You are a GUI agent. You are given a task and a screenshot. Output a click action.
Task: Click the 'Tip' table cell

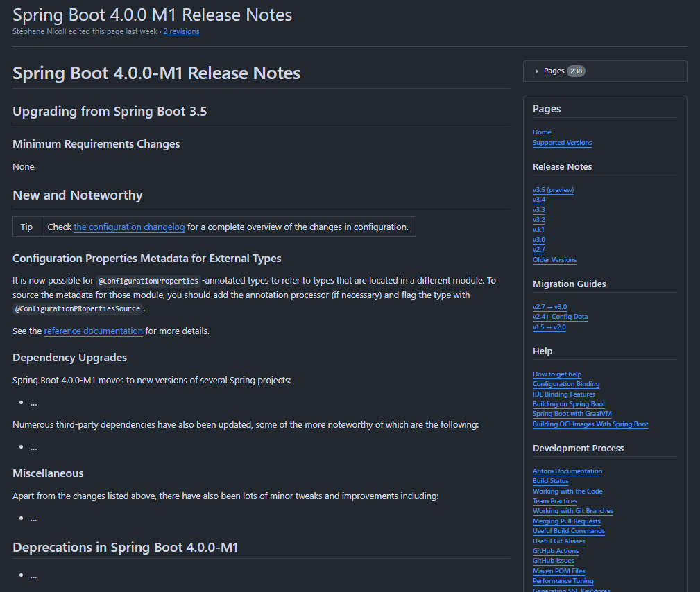pyautogui.click(x=26, y=227)
